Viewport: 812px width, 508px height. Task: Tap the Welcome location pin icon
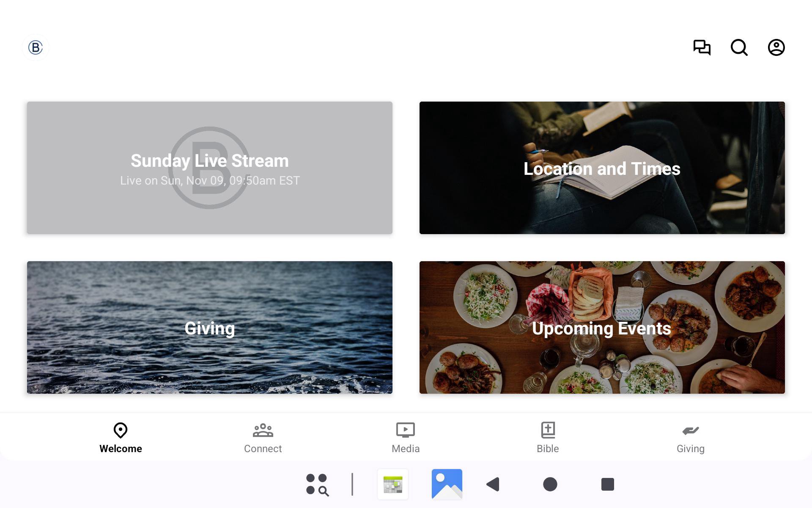point(121,430)
